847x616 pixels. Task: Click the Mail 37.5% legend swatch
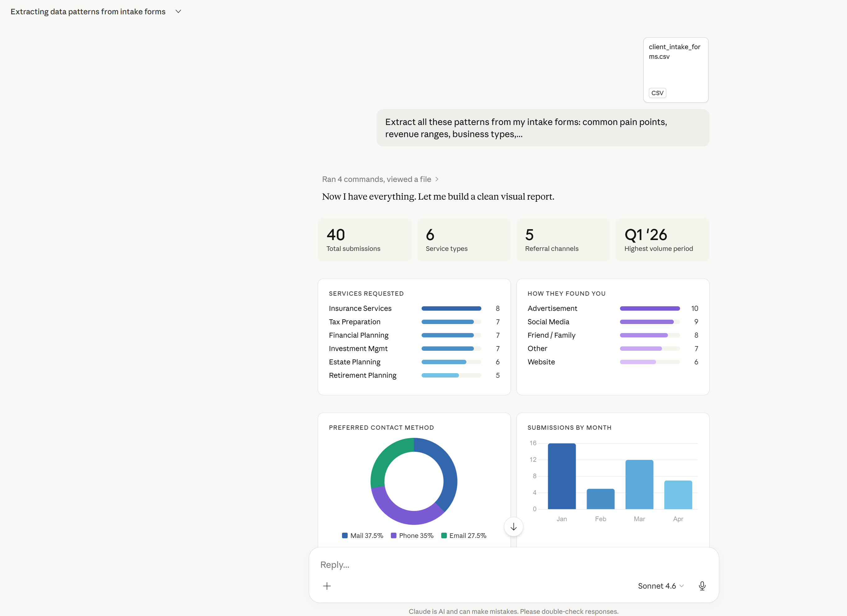click(x=345, y=535)
